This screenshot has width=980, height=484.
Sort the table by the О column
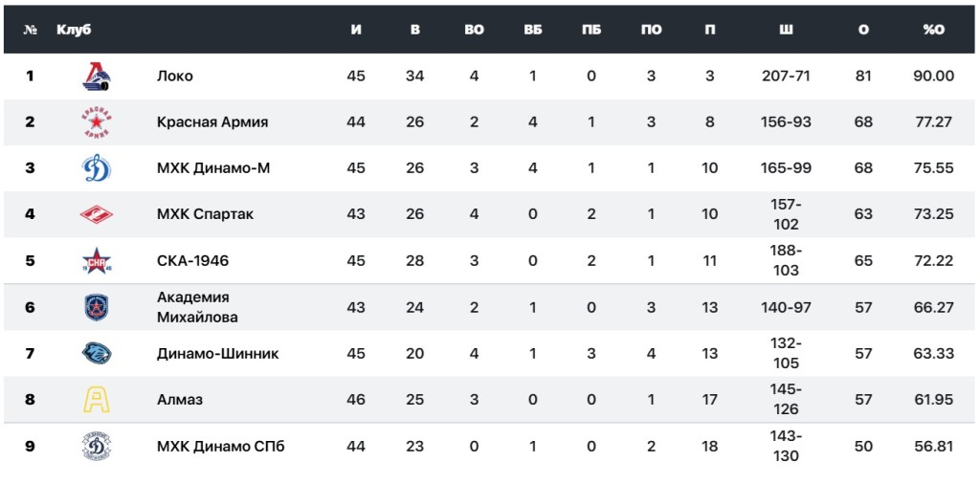point(864,30)
